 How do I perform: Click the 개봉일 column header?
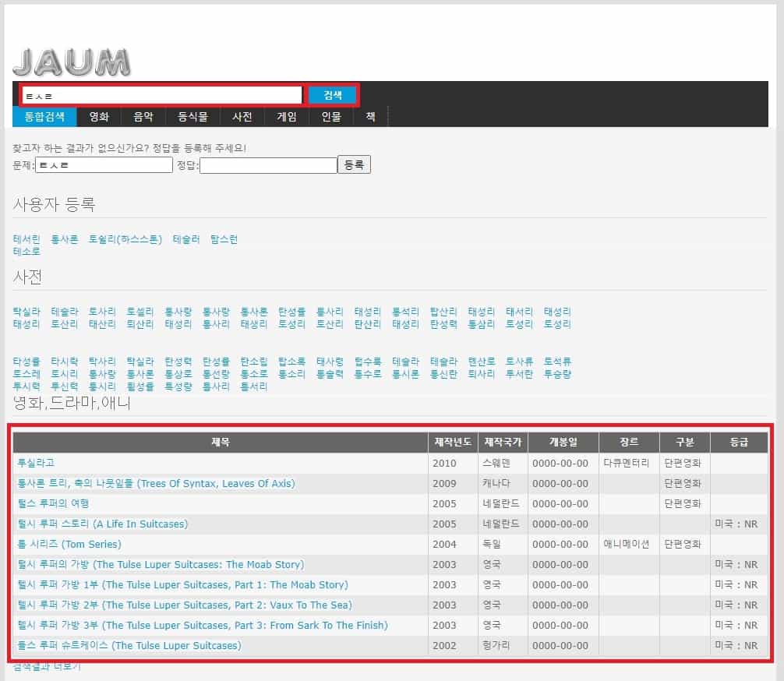click(563, 442)
